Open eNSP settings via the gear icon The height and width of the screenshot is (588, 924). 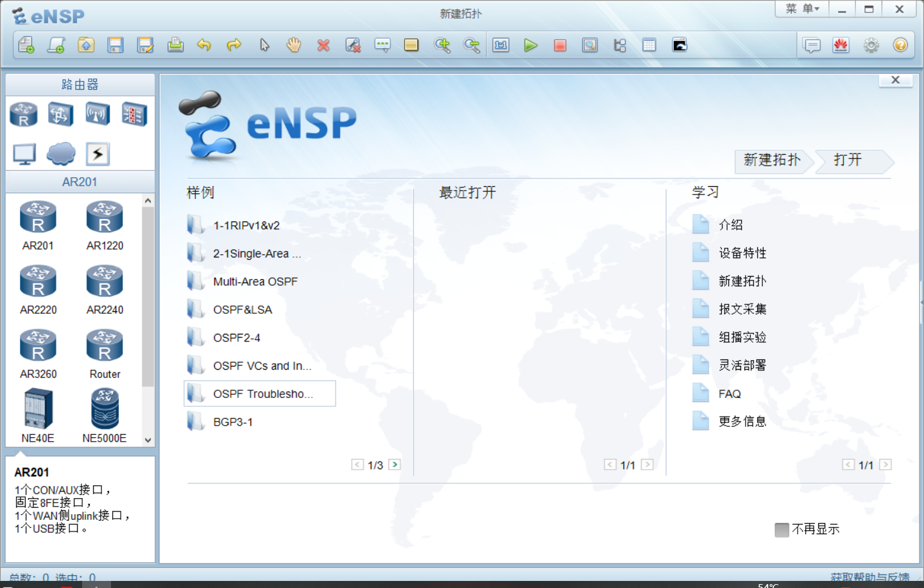871,45
